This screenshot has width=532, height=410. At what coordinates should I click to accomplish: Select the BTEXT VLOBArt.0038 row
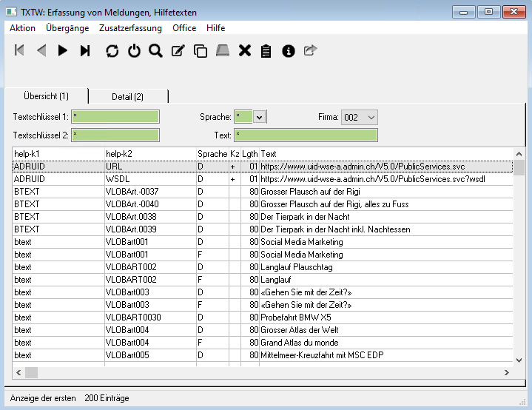[x=148, y=217]
